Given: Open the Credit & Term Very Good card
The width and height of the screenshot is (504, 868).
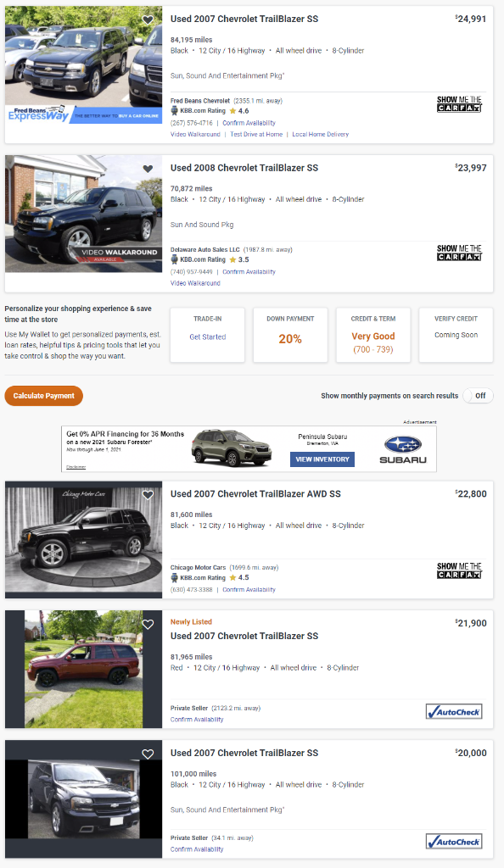Looking at the screenshot, I should point(373,335).
